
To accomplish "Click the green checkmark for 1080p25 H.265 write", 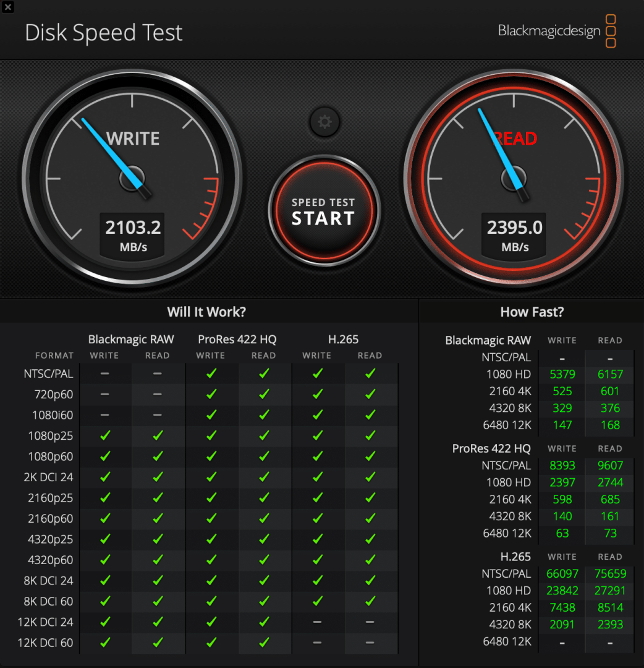I will (317, 435).
